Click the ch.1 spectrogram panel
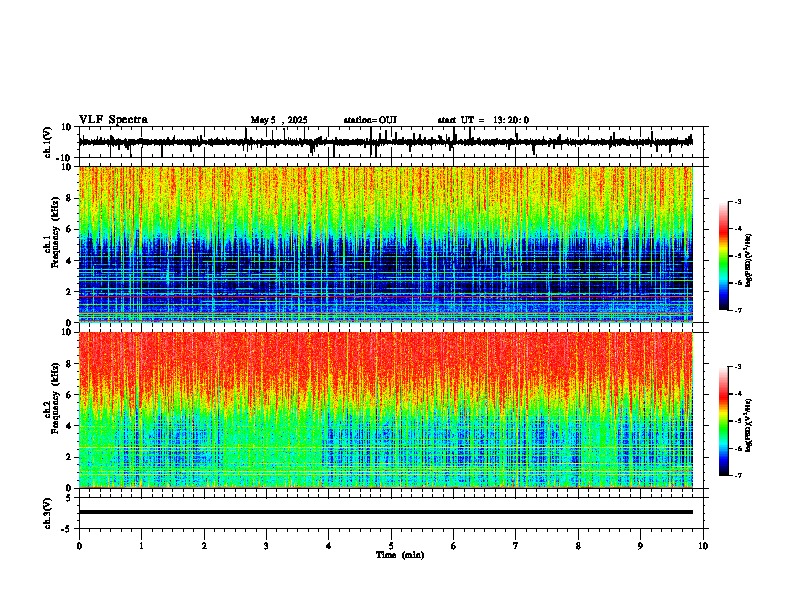 [x=386, y=244]
